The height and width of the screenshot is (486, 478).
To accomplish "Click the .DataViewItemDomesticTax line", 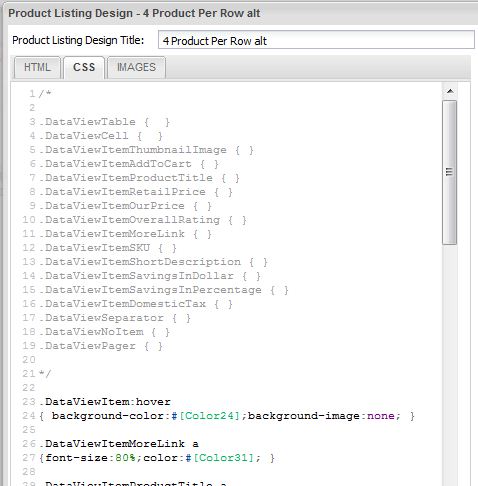I will click(x=136, y=304).
